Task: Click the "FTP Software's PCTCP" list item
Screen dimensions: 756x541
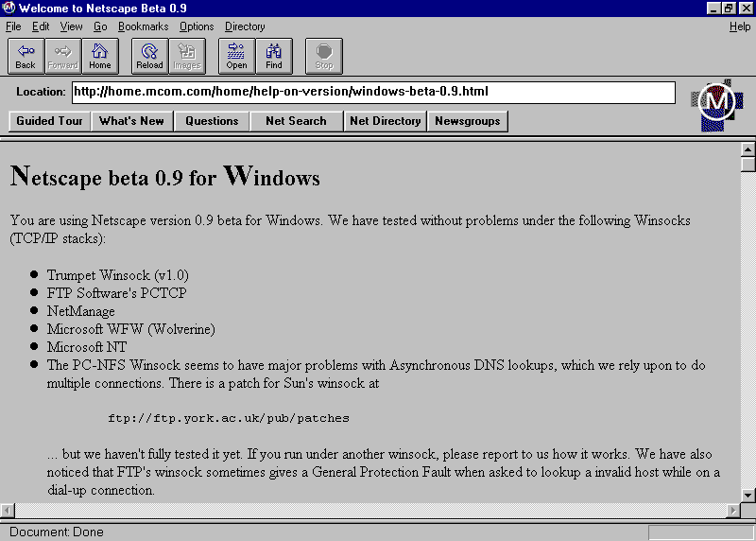Action: pyautogui.click(x=116, y=293)
